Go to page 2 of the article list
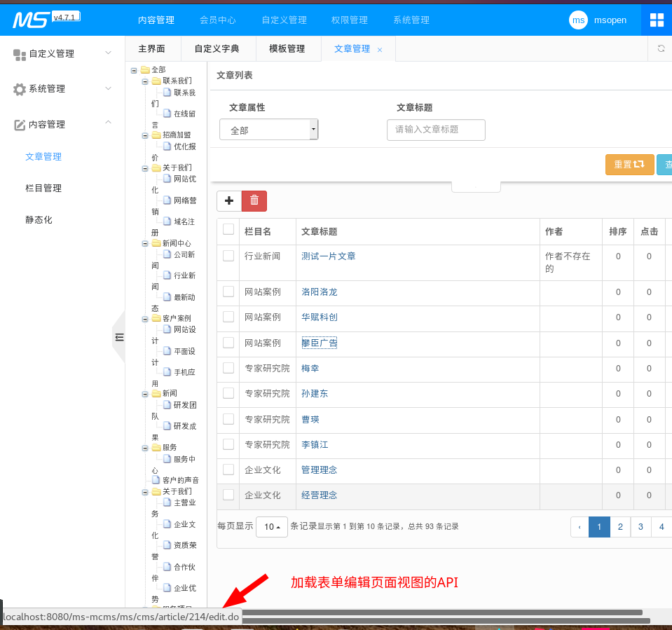The width and height of the screenshot is (672, 630). 620,527
